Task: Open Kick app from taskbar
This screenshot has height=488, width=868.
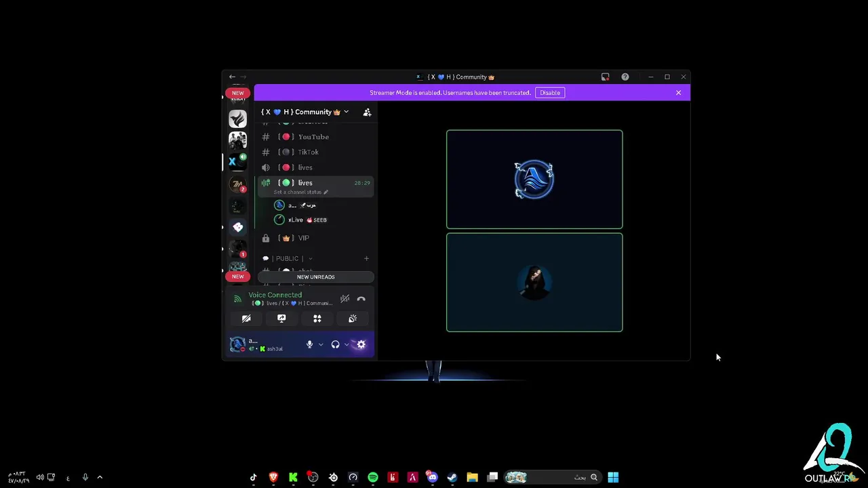Action: (293, 477)
